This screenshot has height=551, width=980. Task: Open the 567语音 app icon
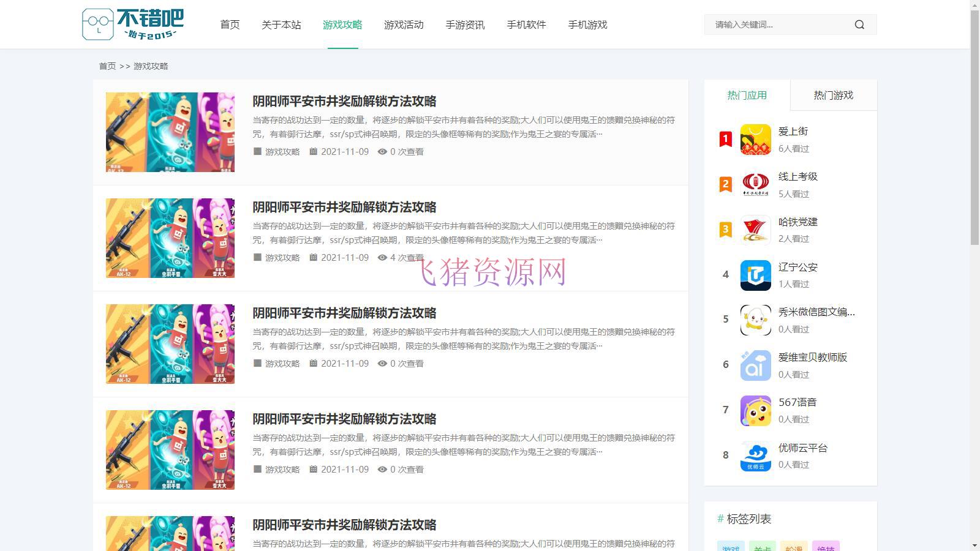coord(756,410)
